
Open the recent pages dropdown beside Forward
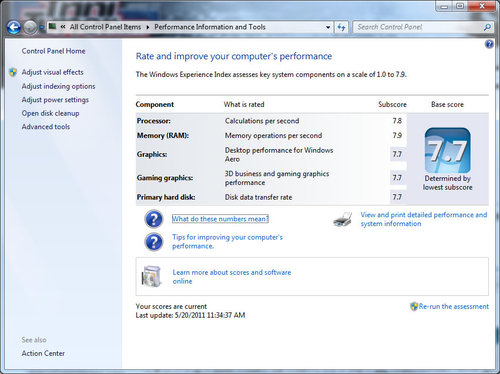(41, 27)
